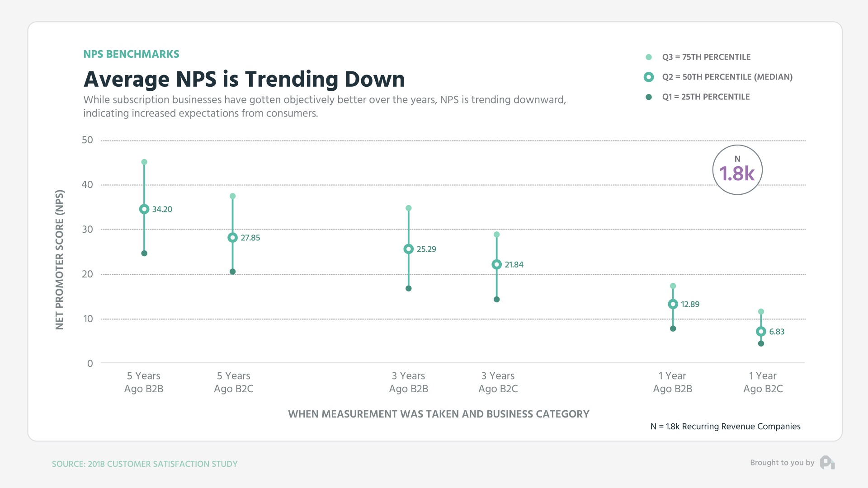Click the Q3 75th percentile legend dot
Image resolution: width=868 pixels, height=488 pixels.
(x=649, y=57)
